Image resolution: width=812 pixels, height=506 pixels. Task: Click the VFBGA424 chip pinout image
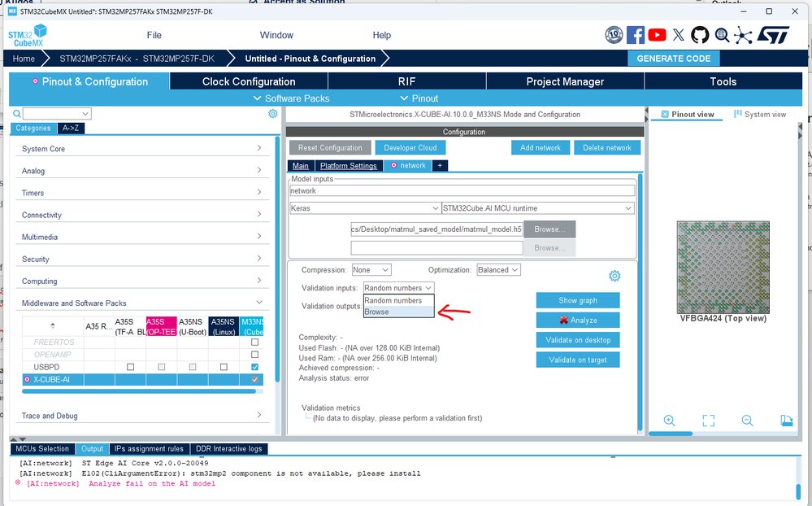point(723,267)
